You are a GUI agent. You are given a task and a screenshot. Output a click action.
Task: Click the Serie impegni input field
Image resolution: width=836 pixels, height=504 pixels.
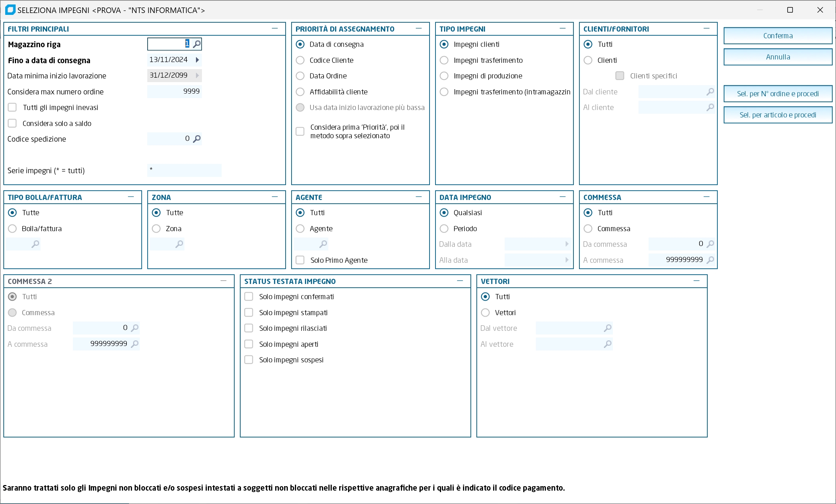tap(184, 170)
